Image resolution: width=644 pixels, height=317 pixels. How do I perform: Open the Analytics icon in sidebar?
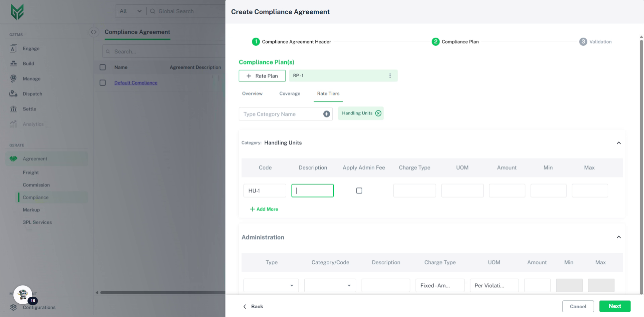pos(13,124)
